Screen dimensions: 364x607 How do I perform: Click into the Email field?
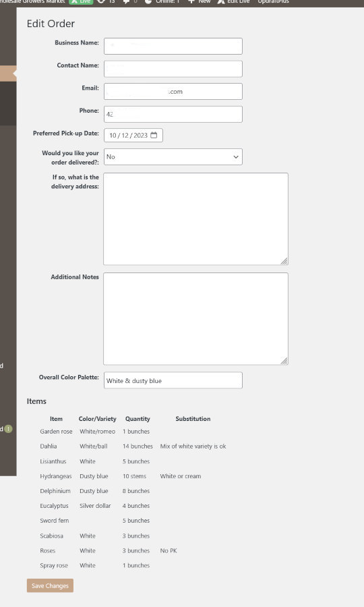[x=173, y=91]
